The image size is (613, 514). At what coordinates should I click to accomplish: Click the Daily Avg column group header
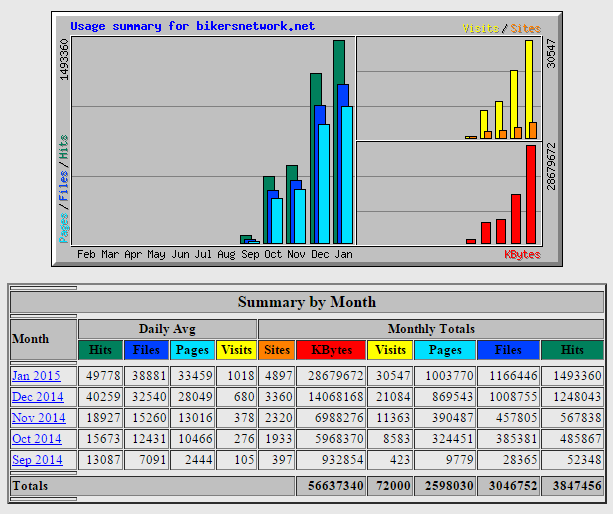[167, 329]
